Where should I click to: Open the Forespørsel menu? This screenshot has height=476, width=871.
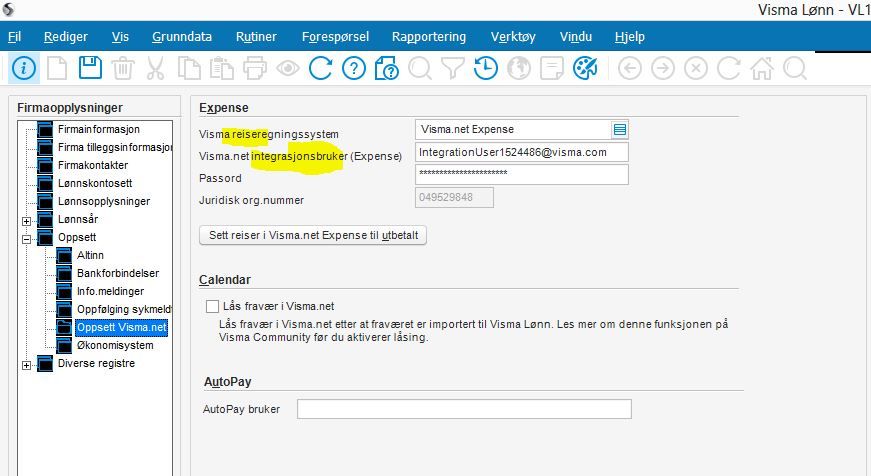pos(335,37)
